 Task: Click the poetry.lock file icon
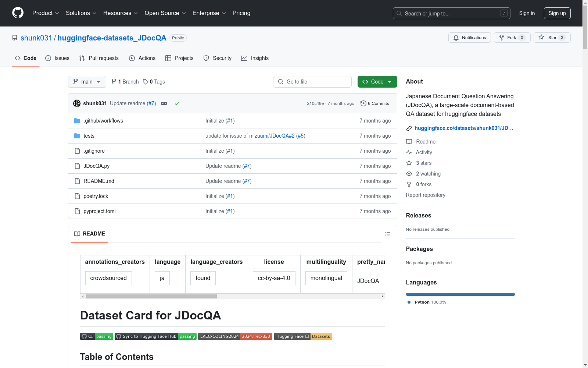tap(77, 196)
